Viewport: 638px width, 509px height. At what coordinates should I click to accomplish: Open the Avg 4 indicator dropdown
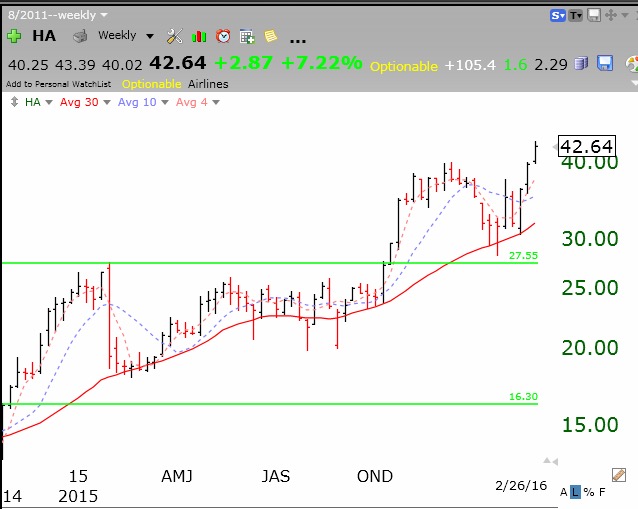216,102
